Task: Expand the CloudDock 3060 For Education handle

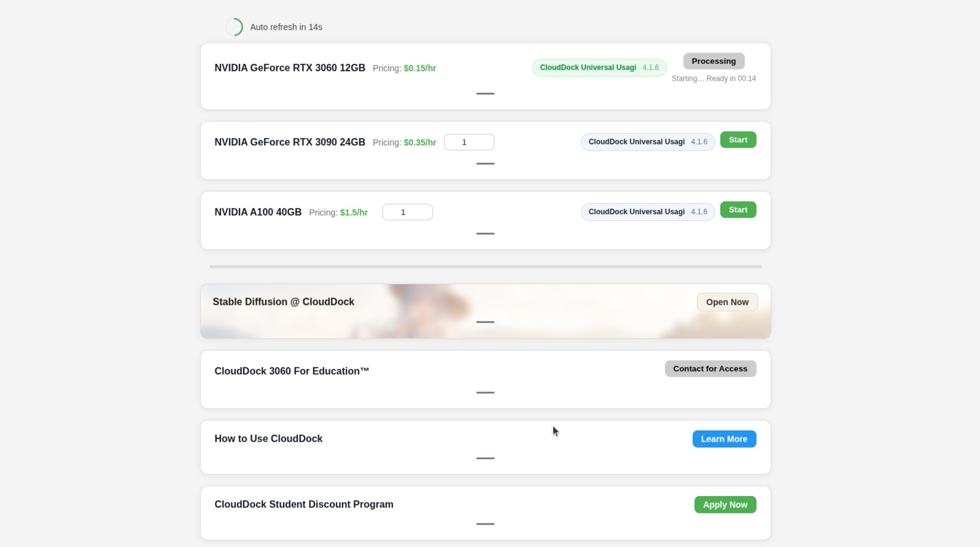Action: click(485, 392)
